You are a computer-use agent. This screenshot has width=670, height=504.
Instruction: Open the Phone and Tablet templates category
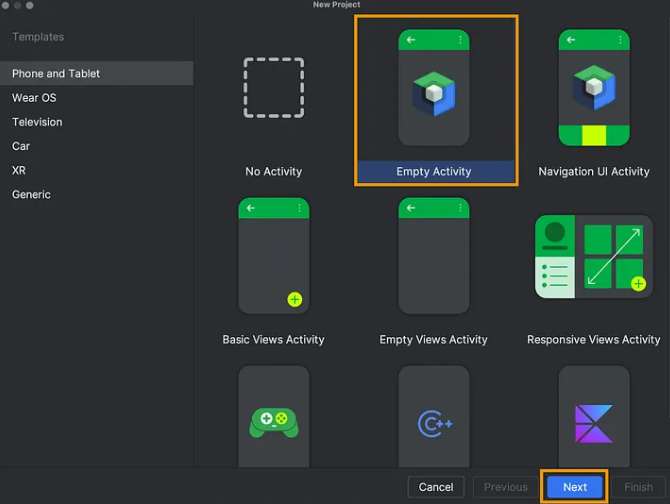coord(97,73)
